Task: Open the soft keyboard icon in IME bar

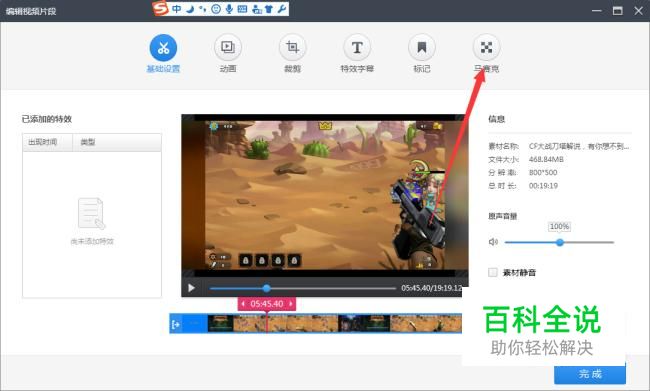Action: pos(243,9)
